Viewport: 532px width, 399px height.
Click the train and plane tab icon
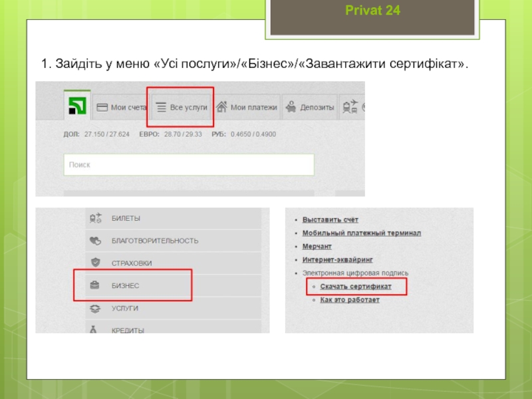350,106
